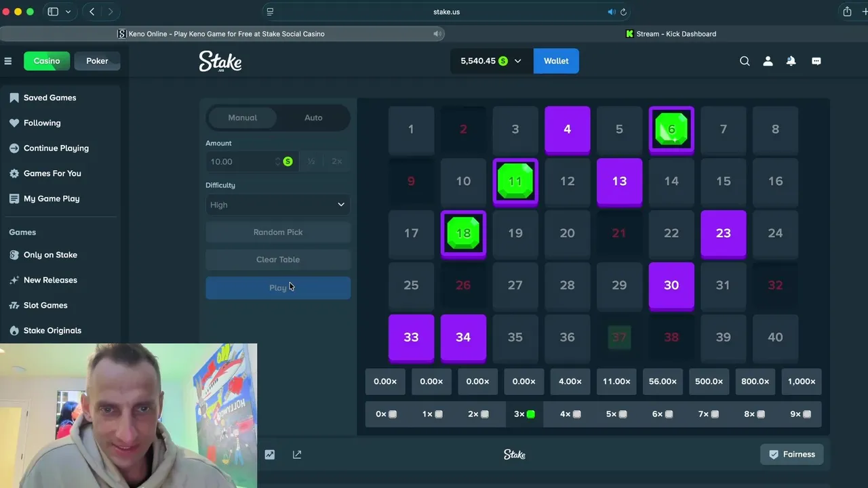The image size is (868, 488).
Task: Select Keno tile 1
Action: click(x=411, y=129)
